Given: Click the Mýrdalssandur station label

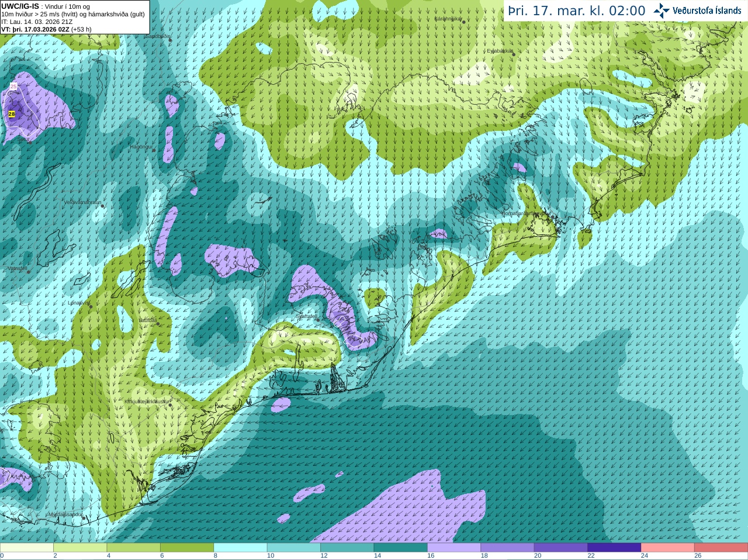Looking at the screenshot, I should [x=65, y=514].
